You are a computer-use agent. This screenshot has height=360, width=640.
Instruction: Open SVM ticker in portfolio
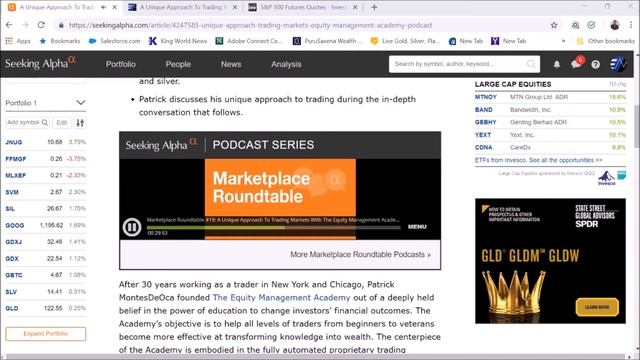click(12, 192)
